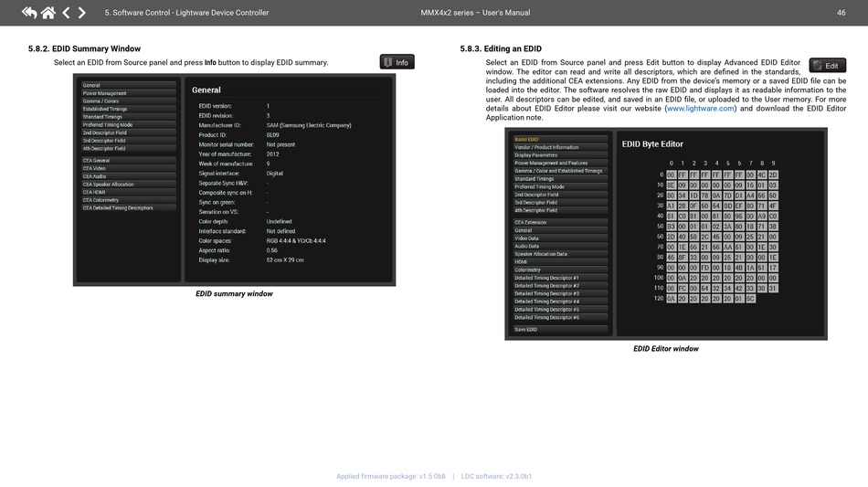The width and height of the screenshot is (868, 487).
Task: Go to next page with right chevron
Action: click(82, 12)
